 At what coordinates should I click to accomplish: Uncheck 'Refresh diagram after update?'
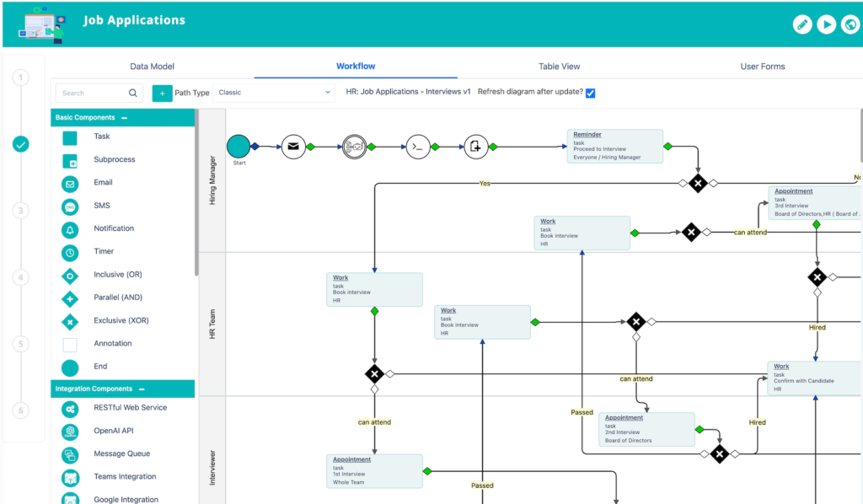coord(590,94)
